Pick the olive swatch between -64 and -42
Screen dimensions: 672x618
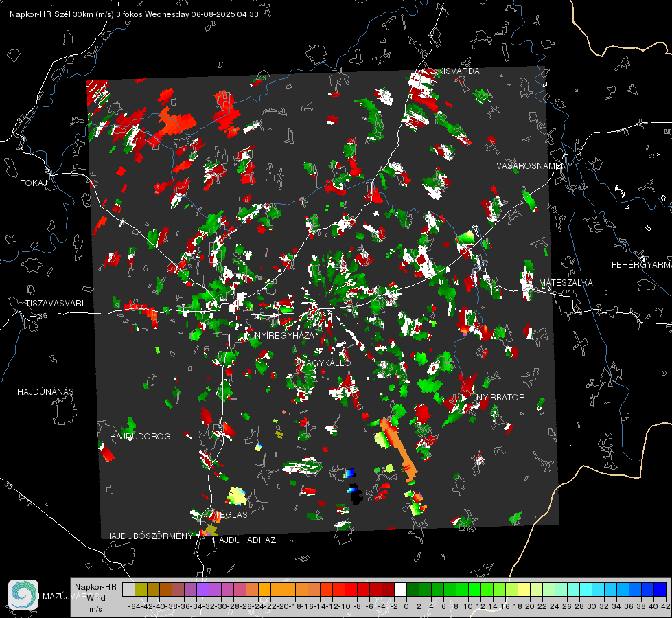click(x=141, y=590)
